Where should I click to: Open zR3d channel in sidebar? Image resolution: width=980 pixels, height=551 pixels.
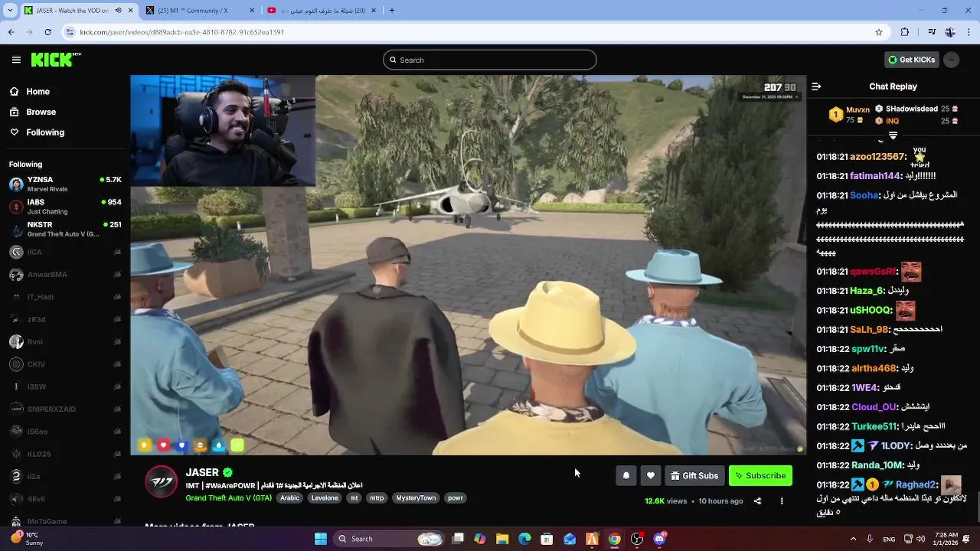point(65,319)
